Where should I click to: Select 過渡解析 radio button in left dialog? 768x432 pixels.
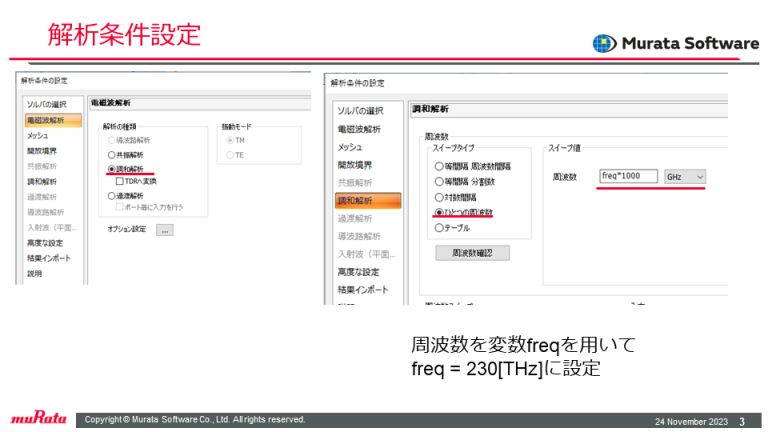(112, 196)
